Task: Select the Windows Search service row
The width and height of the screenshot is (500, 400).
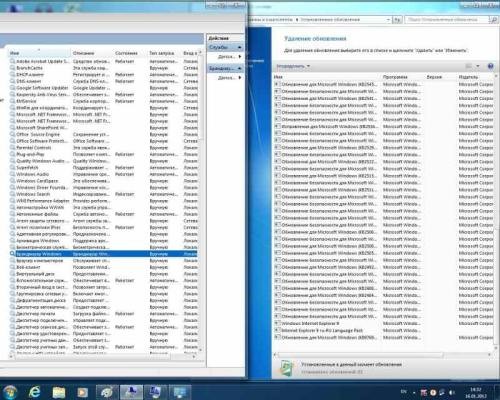Action: (104, 194)
